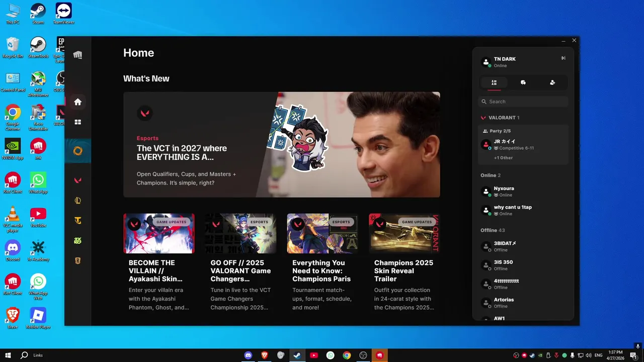Open Discord from the taskbar

tap(248, 355)
